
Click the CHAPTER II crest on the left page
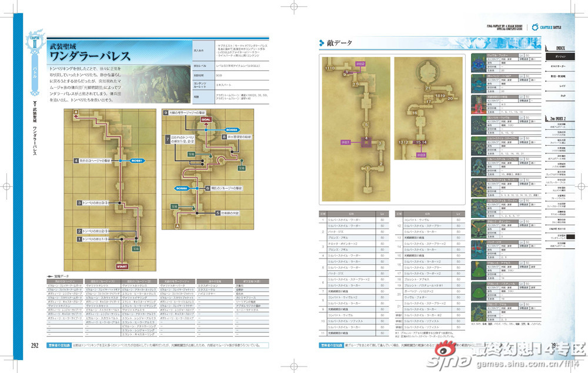(35, 41)
